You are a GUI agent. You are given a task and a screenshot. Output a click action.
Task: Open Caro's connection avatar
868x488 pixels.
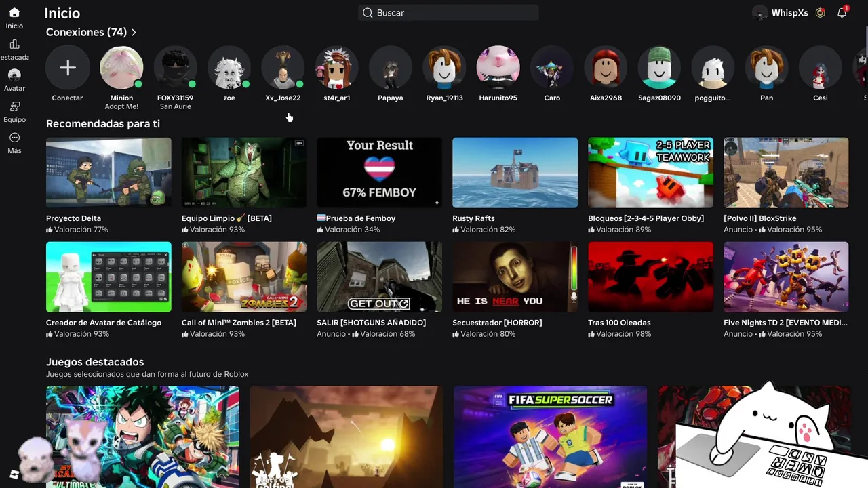point(552,68)
